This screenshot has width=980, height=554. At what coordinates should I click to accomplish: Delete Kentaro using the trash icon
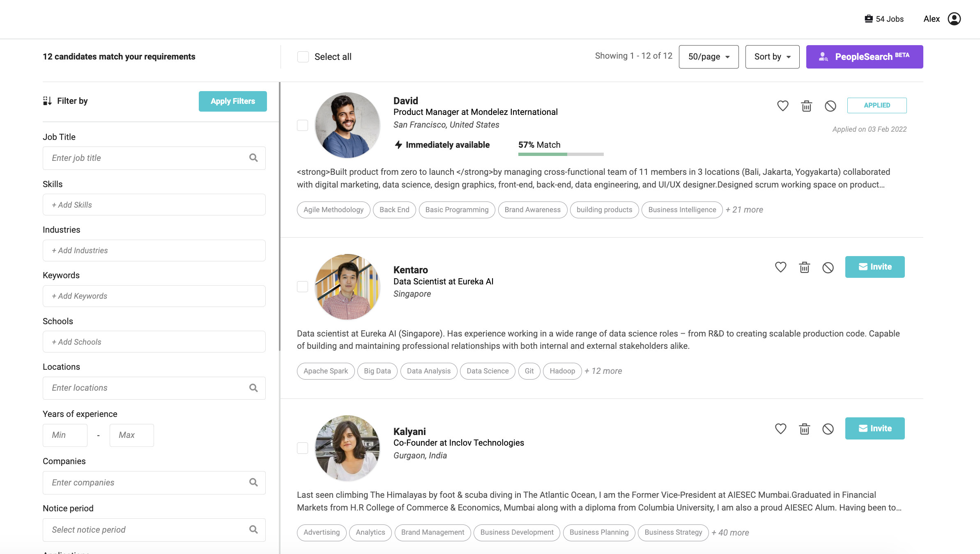tap(804, 268)
